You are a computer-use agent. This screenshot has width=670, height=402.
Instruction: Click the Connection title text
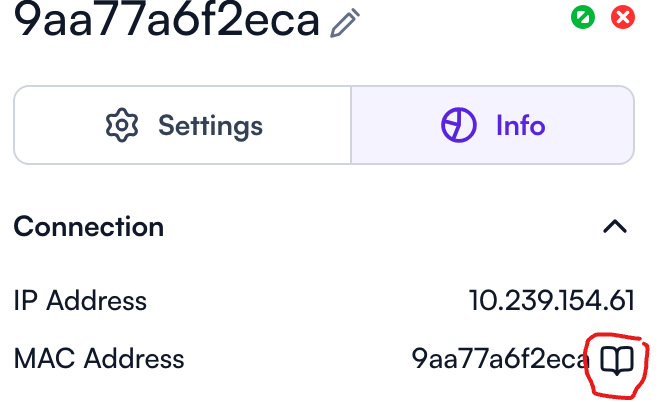[89, 226]
